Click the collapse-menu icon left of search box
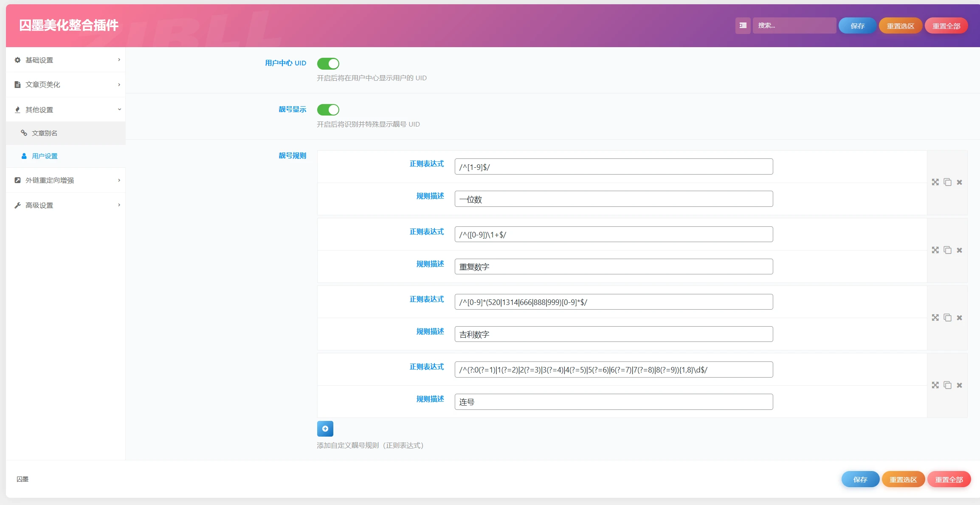The width and height of the screenshot is (980, 505). (743, 25)
